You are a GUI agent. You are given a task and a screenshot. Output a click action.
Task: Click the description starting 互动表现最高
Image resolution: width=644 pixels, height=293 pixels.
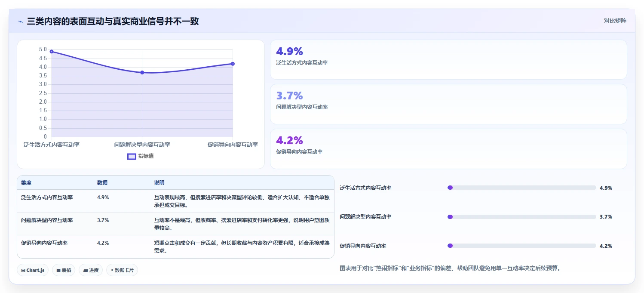click(x=242, y=201)
